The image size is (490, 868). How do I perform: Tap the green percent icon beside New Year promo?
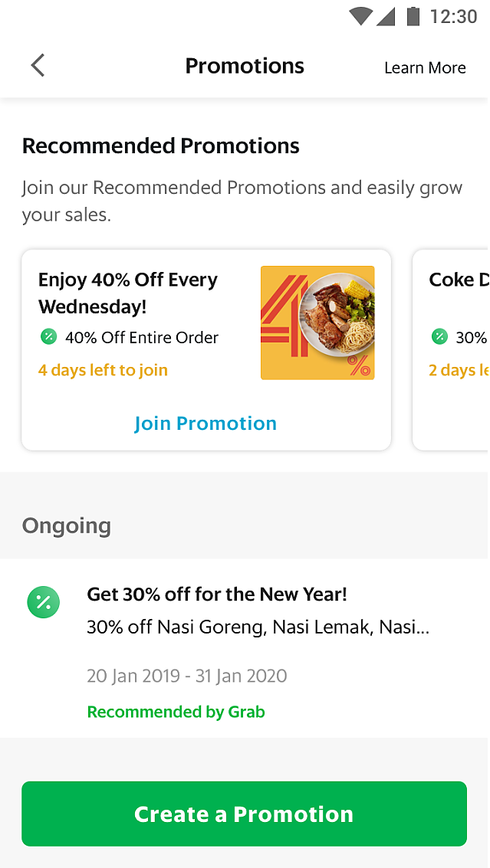coord(44,602)
